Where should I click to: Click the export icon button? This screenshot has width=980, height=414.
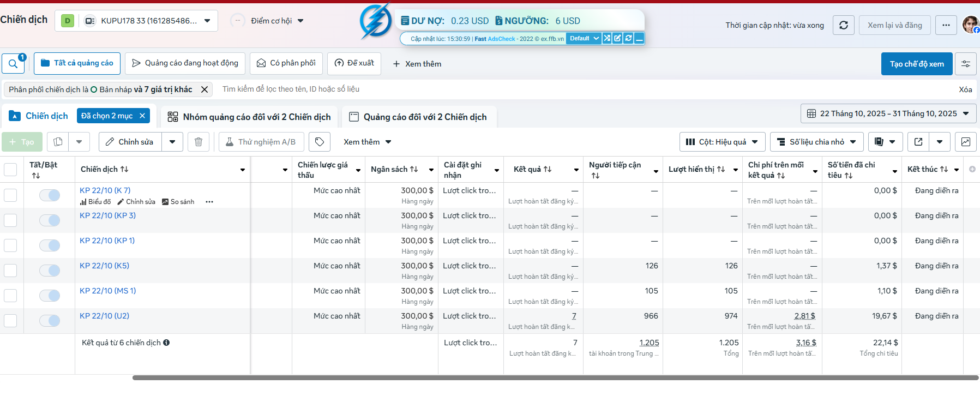point(918,142)
